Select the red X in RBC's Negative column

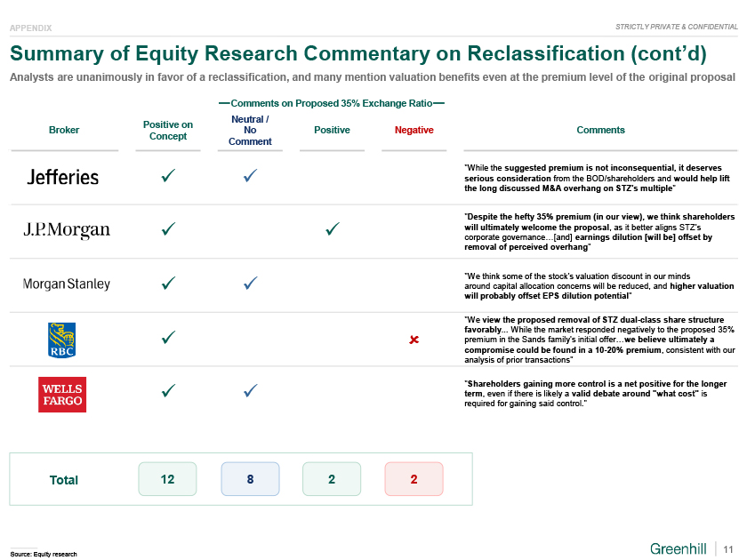414,340
